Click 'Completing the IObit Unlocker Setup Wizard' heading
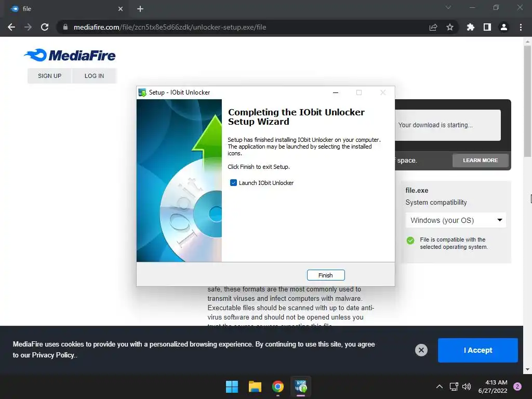 pos(296,117)
